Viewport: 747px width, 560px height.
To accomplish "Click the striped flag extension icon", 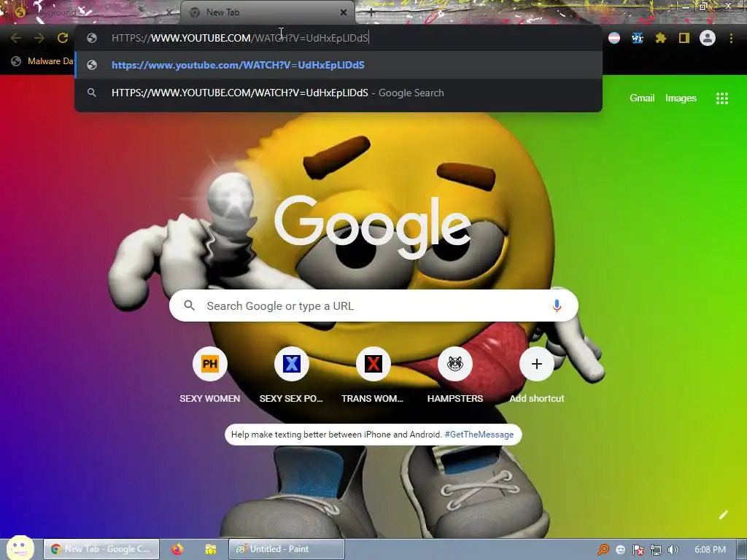I will coord(614,38).
